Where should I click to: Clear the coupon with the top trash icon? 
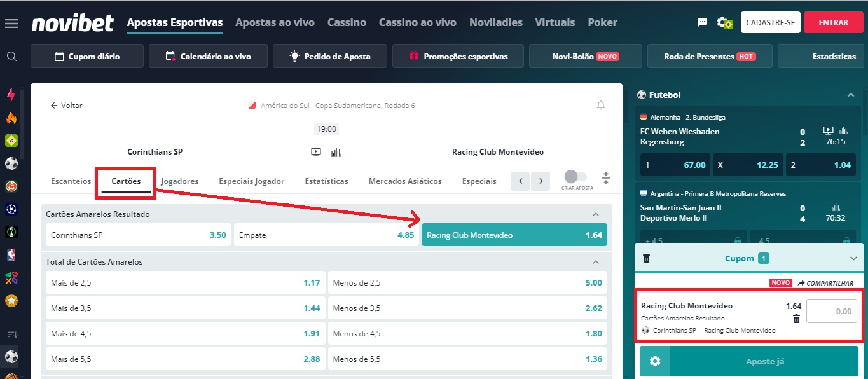click(x=647, y=258)
